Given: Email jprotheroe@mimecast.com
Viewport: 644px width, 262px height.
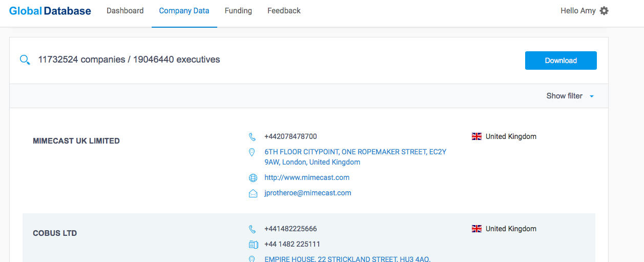Looking at the screenshot, I should [x=308, y=193].
